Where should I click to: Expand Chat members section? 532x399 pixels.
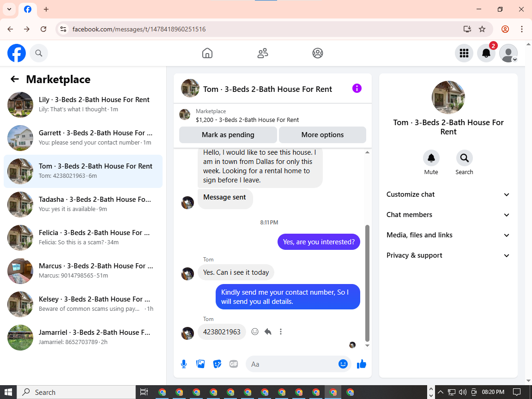click(448, 215)
